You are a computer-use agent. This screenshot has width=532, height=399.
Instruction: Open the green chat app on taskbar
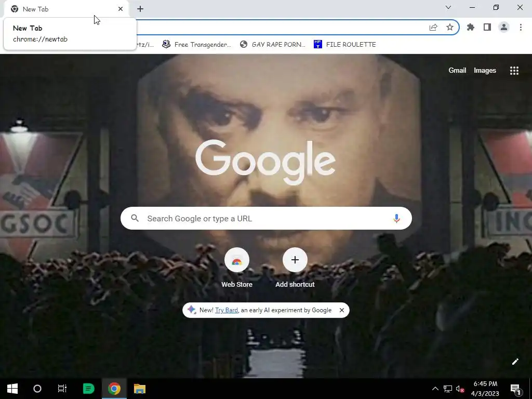pyautogui.click(x=88, y=389)
